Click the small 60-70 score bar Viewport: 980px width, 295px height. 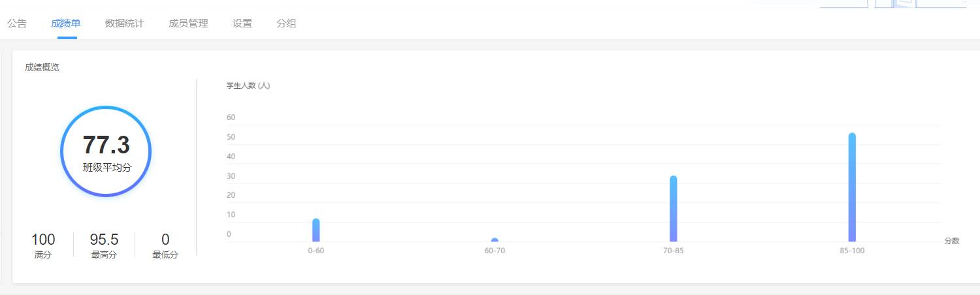click(495, 240)
